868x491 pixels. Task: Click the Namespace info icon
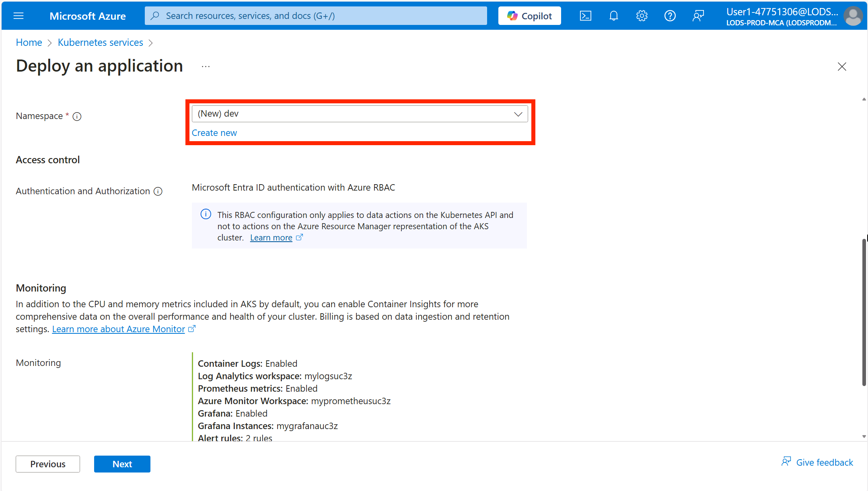pos(77,117)
